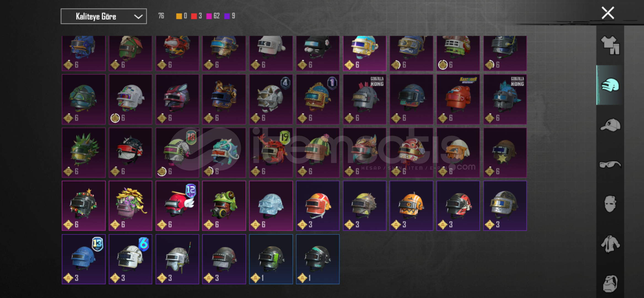Open the backpack category icon
Screen dimensions: 644x298
610,283
